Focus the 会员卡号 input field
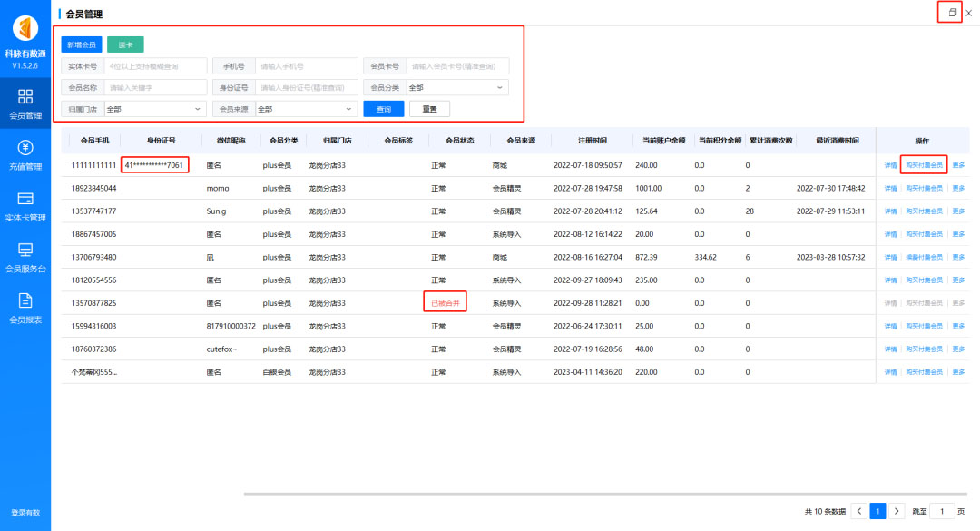Viewport: 980px width, 531px height. pos(457,65)
